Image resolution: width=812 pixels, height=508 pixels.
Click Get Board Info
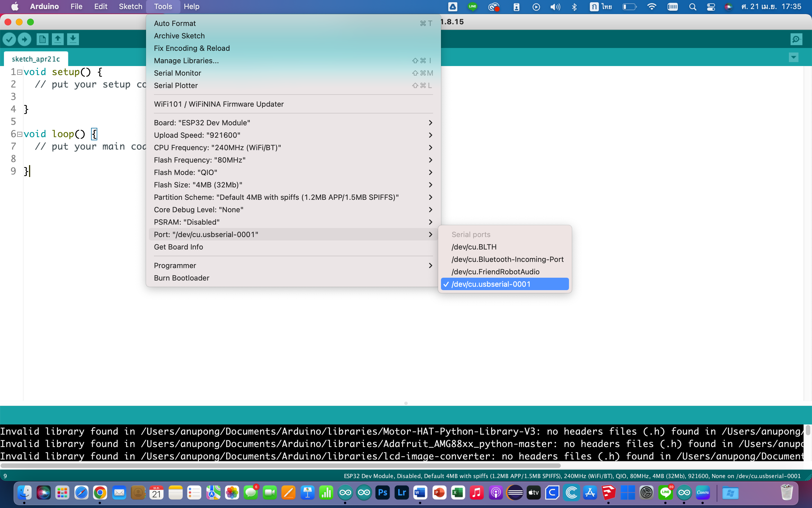pyautogui.click(x=293, y=247)
